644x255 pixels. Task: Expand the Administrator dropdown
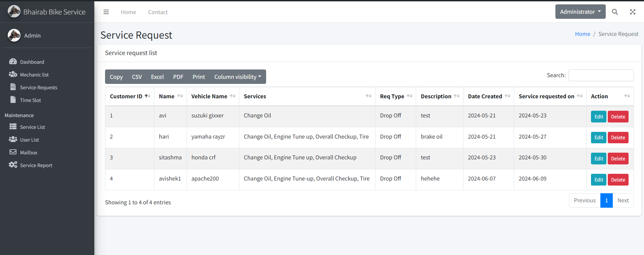[580, 12]
